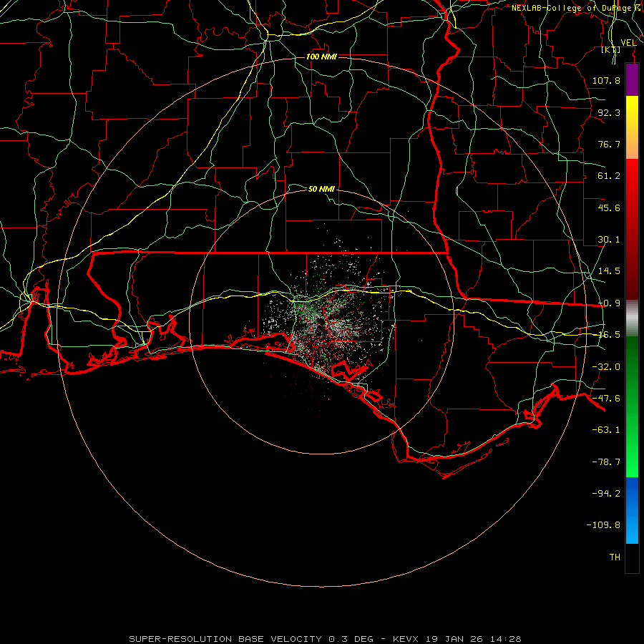This screenshot has height=644, width=644.
Task: Select the 14.5 legend value
Action: [x=609, y=271]
